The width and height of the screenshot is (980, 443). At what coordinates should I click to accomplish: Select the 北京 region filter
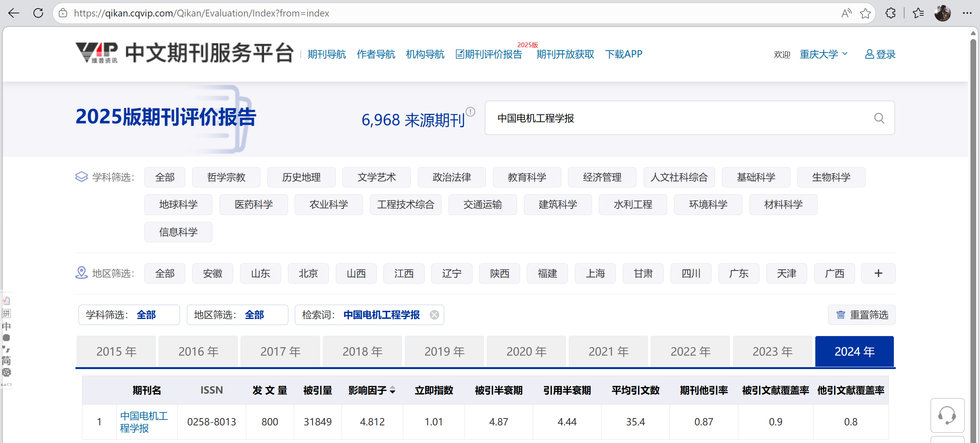point(308,273)
